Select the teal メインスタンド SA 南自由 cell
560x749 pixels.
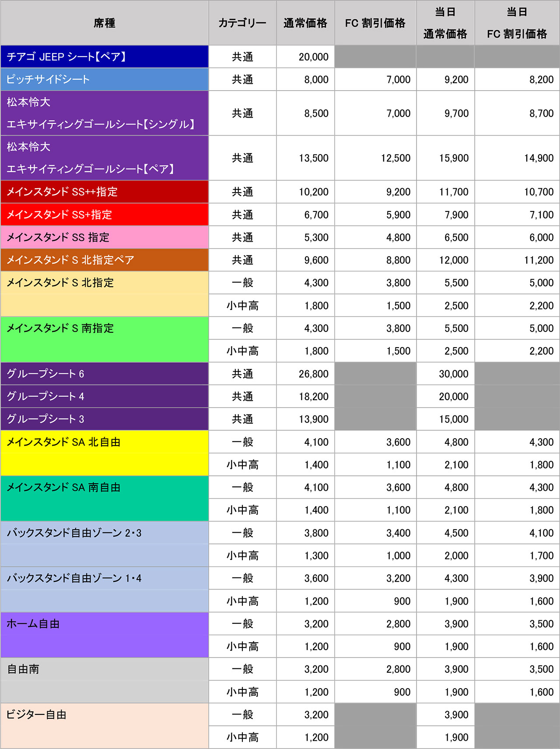105,499
